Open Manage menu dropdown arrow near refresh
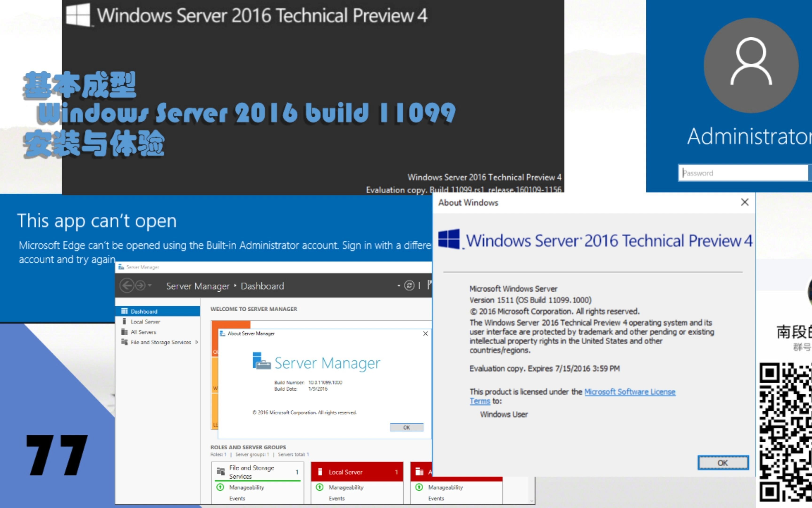Image resolution: width=812 pixels, height=508 pixels. click(399, 286)
